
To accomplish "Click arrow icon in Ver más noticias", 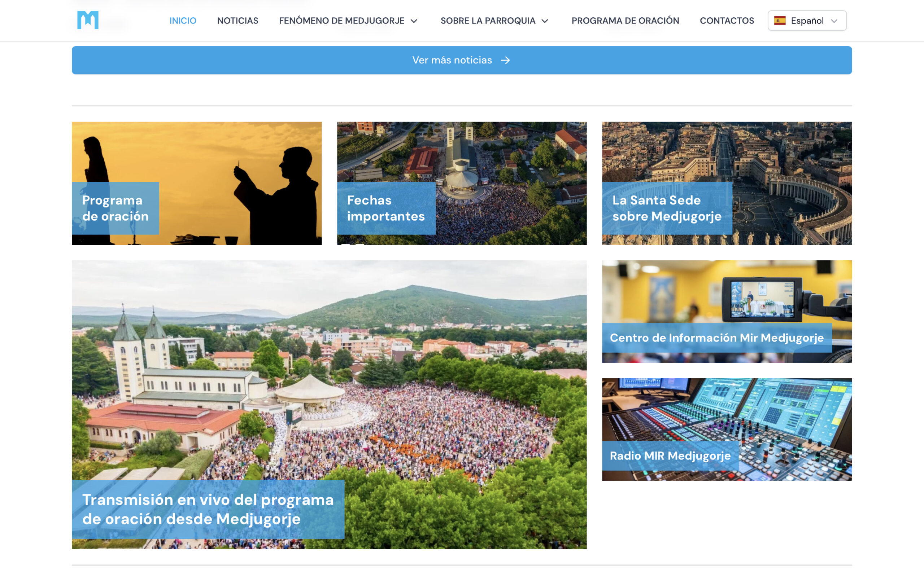I will [x=505, y=60].
